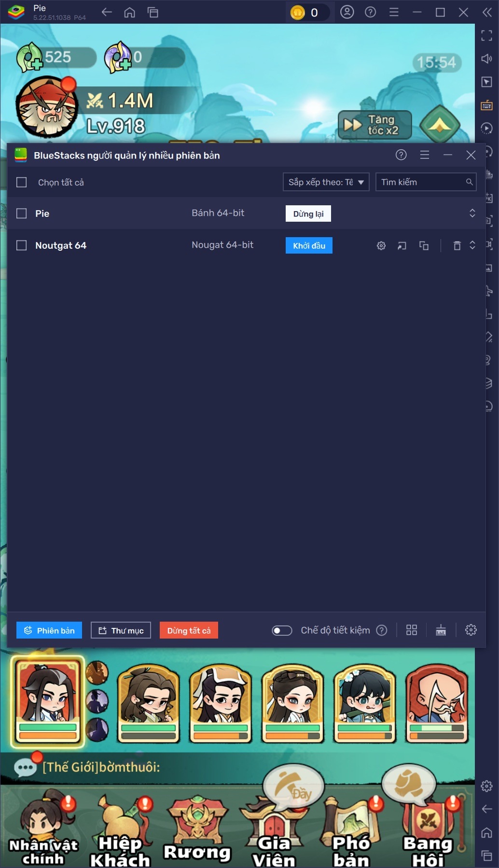The width and height of the screenshot is (499, 868).
Task: Open BlueStacks help icon in title bar
Action: click(x=370, y=12)
